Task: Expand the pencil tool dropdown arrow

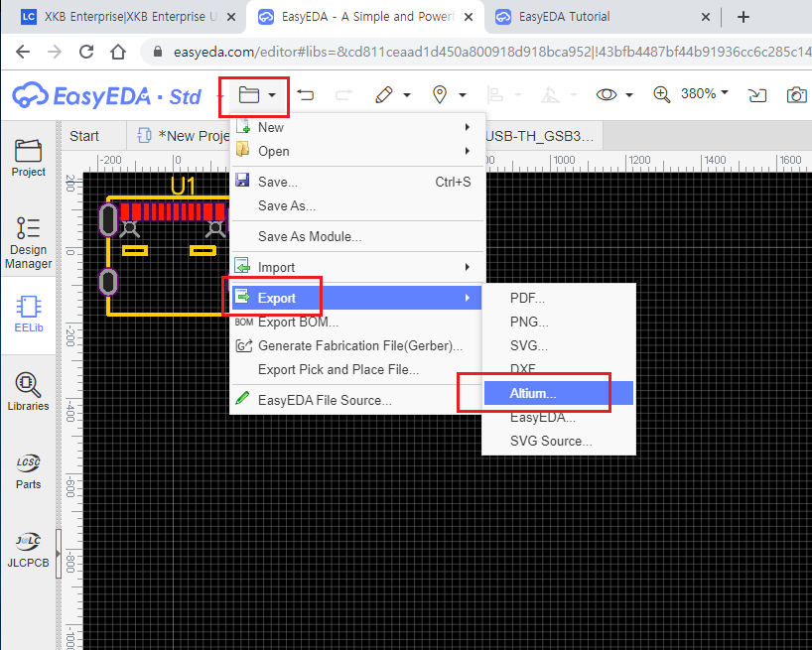Action: coord(407,95)
